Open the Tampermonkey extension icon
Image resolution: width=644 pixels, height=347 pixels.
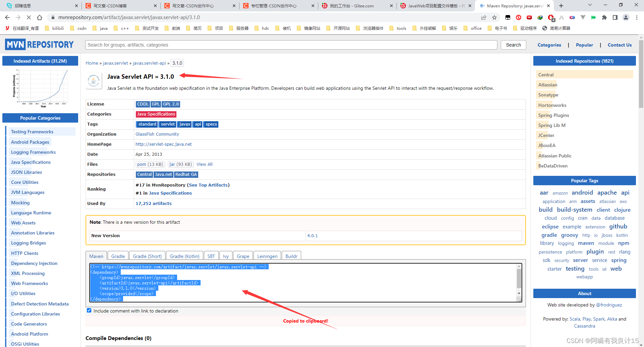[x=508, y=17]
